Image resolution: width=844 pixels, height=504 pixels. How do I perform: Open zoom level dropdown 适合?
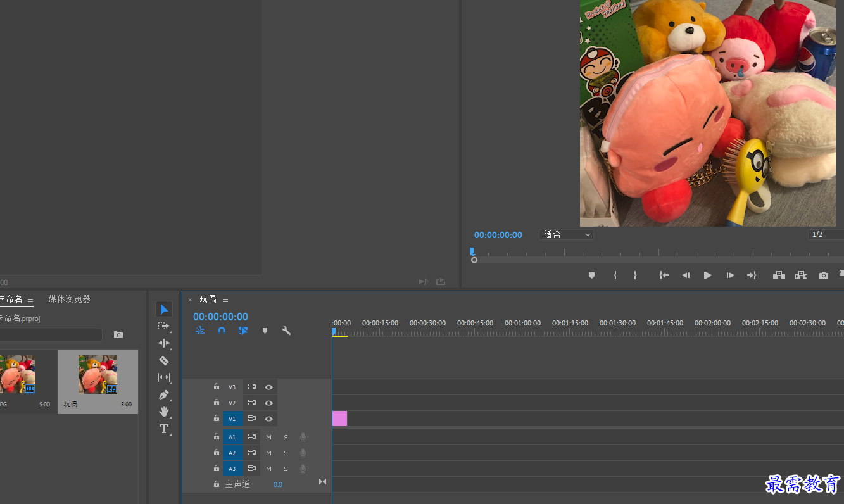566,234
